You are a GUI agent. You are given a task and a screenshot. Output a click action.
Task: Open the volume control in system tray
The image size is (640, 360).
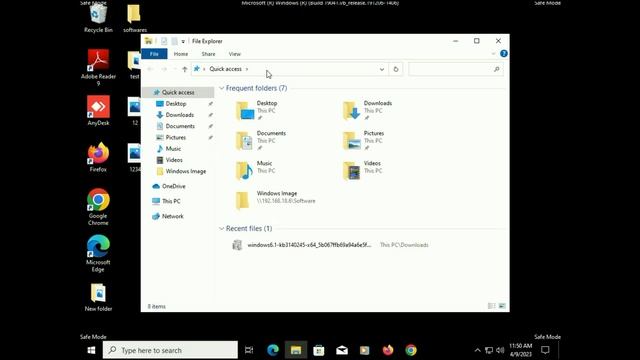click(500, 350)
